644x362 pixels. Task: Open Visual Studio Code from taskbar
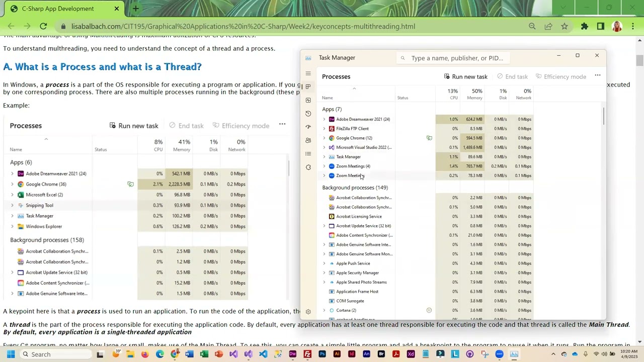coord(263,354)
